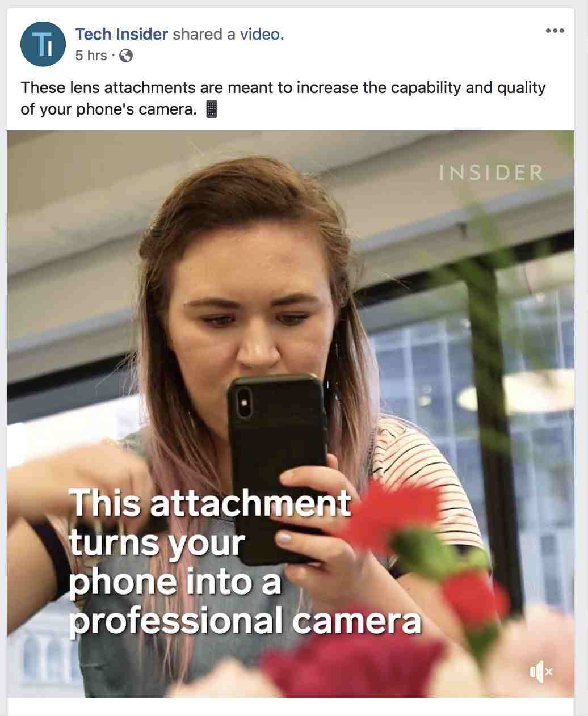Image resolution: width=588 pixels, height=716 pixels.
Task: Click the INSIDER watermark on the video
Action: coord(491,173)
